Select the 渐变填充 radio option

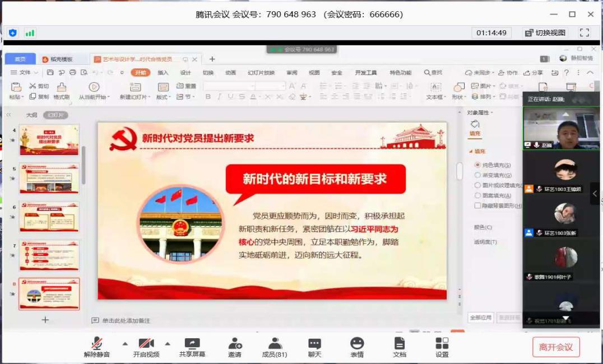pyautogui.click(x=477, y=175)
